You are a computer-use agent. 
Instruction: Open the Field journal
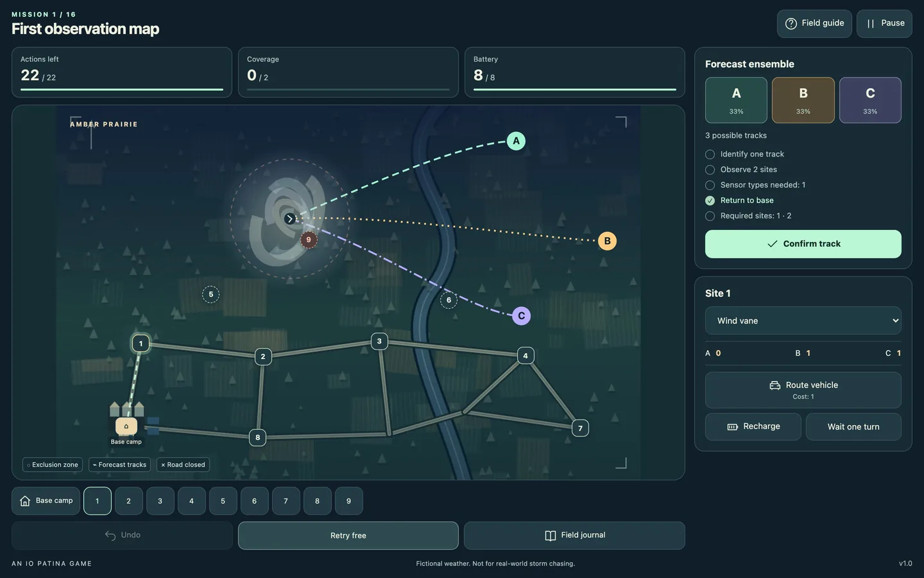click(x=574, y=536)
